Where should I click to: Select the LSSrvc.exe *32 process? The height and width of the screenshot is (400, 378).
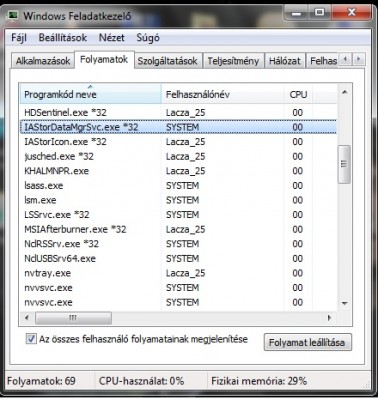tap(178, 215)
